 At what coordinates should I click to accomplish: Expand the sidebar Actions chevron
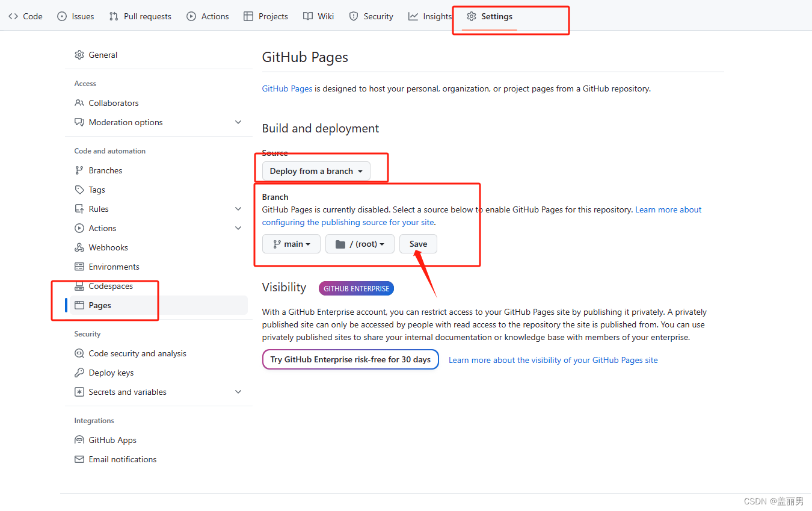[x=238, y=228]
